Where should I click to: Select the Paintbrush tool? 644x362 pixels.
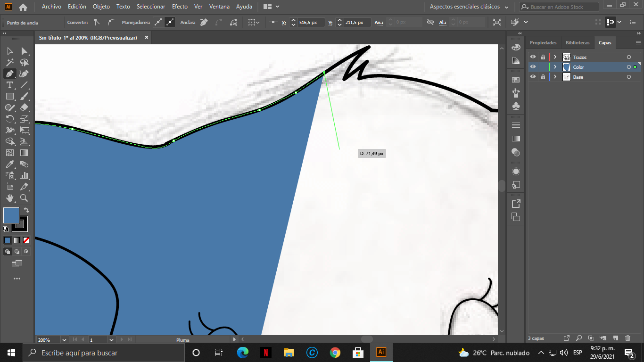click(x=24, y=96)
